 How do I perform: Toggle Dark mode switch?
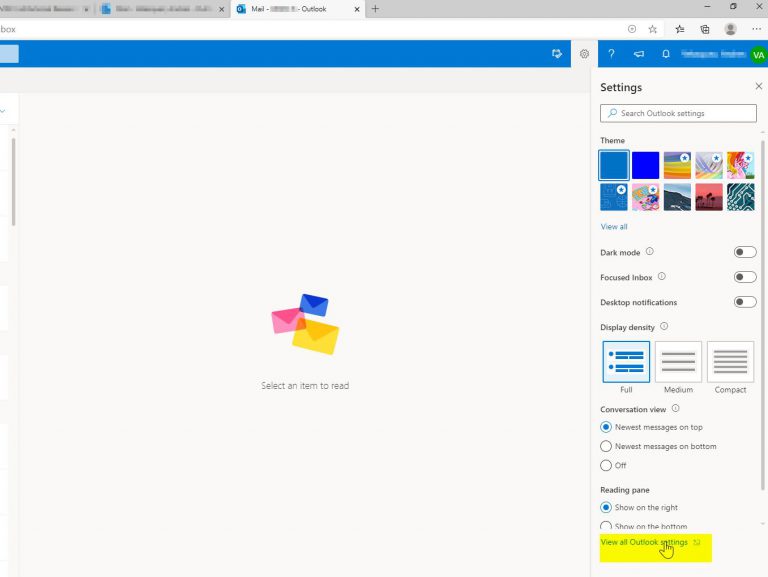click(x=745, y=252)
